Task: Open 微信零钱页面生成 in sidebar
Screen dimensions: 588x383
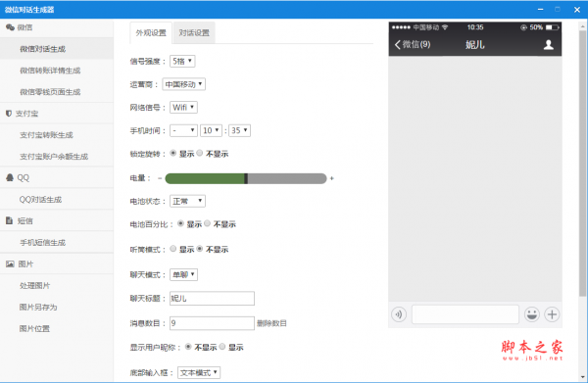Action: 57,92
